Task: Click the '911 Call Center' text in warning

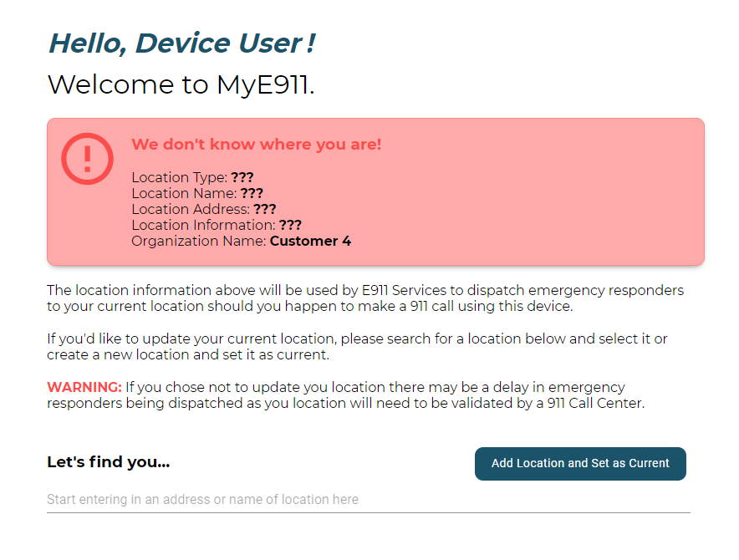Action: point(595,403)
